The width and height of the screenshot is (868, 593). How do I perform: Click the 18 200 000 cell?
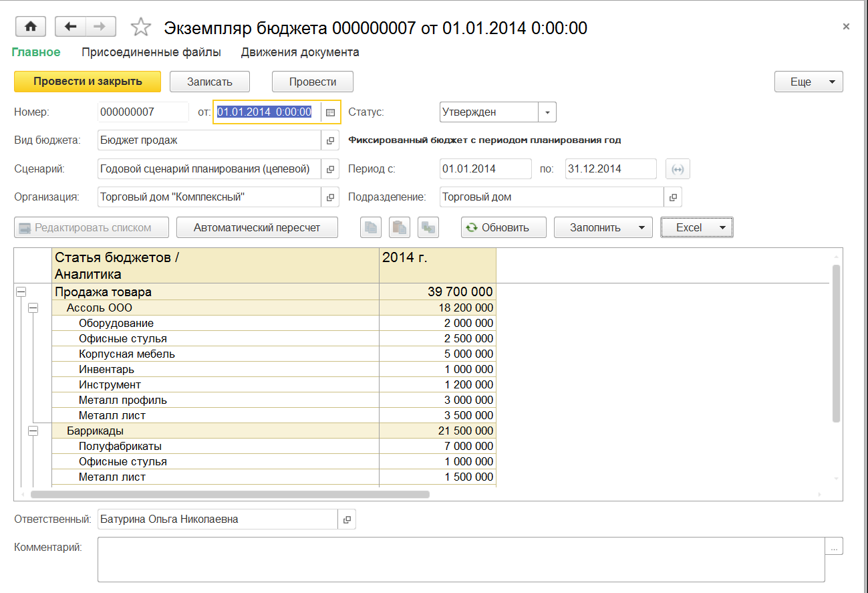coord(438,308)
